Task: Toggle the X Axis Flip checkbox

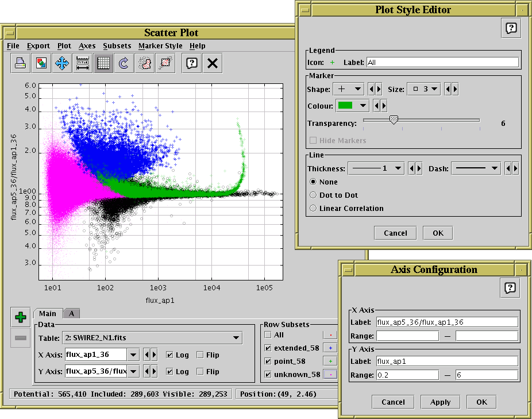Action: [200, 355]
